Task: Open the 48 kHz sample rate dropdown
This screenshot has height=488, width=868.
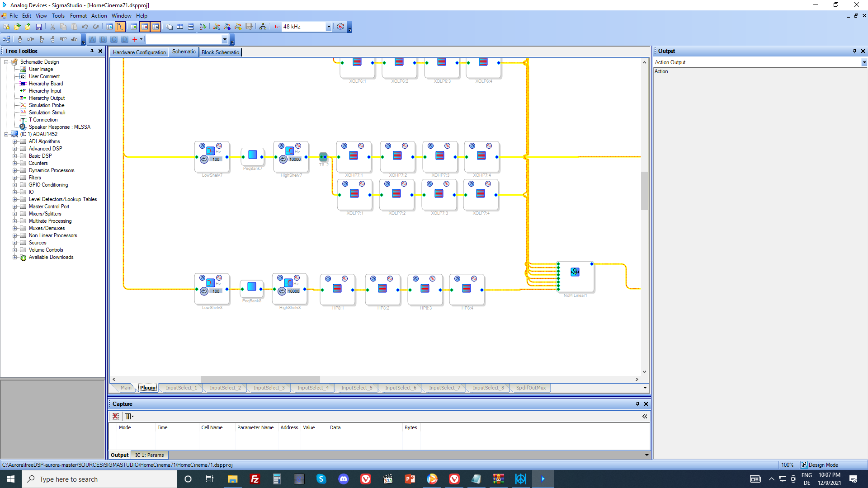Action: pos(329,27)
